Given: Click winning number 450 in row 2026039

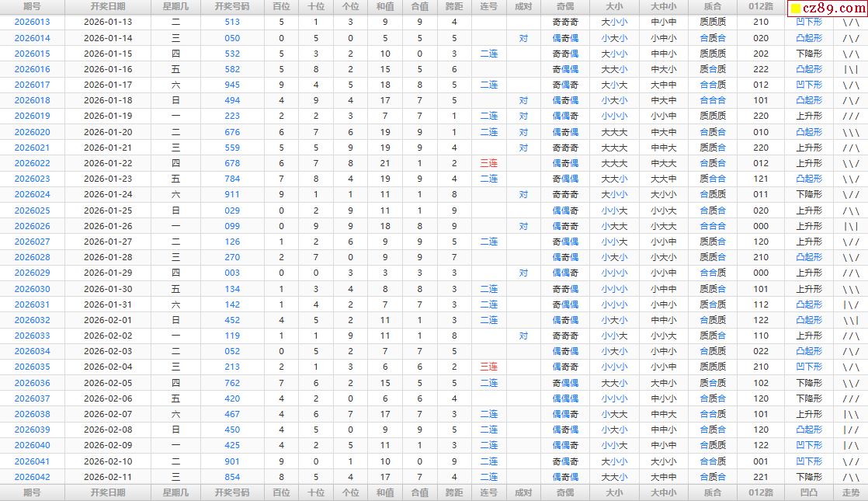Looking at the screenshot, I should pyautogui.click(x=232, y=430).
